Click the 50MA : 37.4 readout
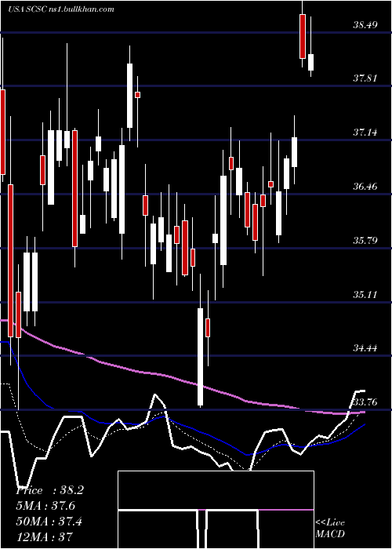Image resolution: width=392 pixels, height=549 pixels. coord(49,522)
